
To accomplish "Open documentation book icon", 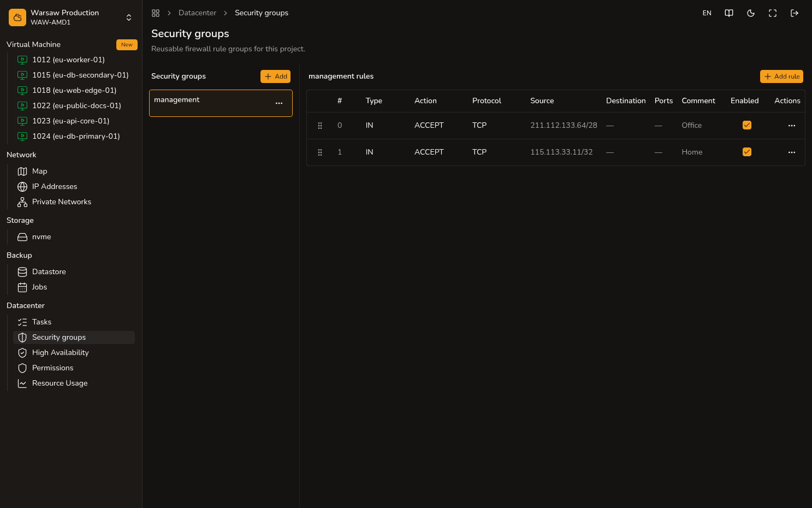I will [x=729, y=13].
